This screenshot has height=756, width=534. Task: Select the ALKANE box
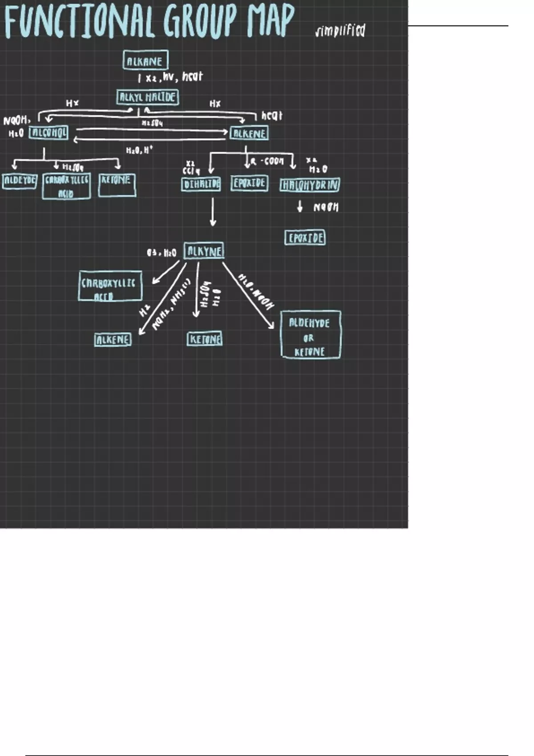point(146,60)
